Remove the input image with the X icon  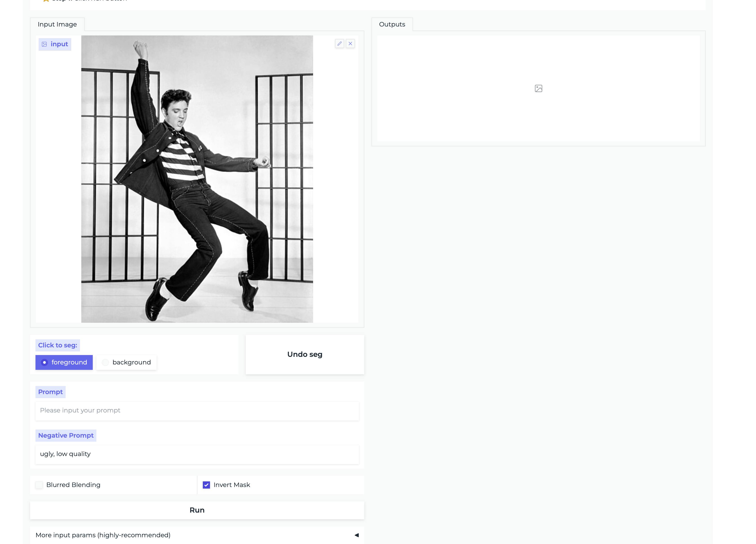click(x=350, y=44)
